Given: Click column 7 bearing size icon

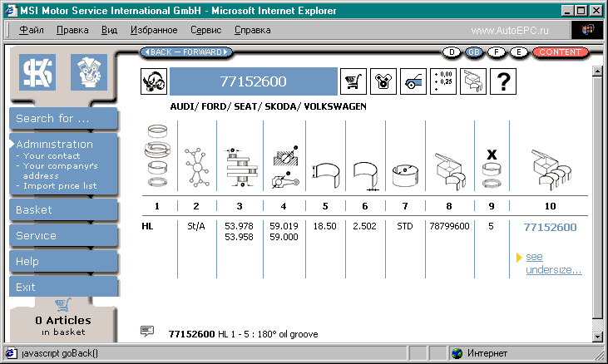Looking at the screenshot, I should (405, 175).
